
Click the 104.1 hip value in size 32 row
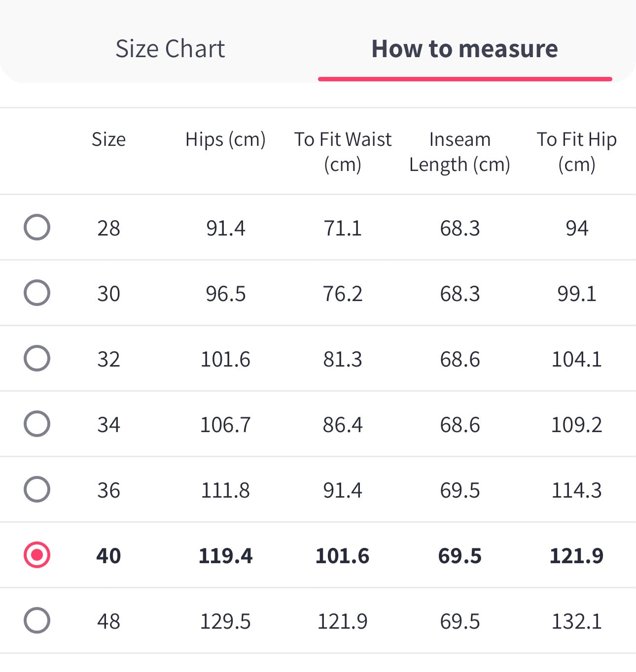point(576,359)
